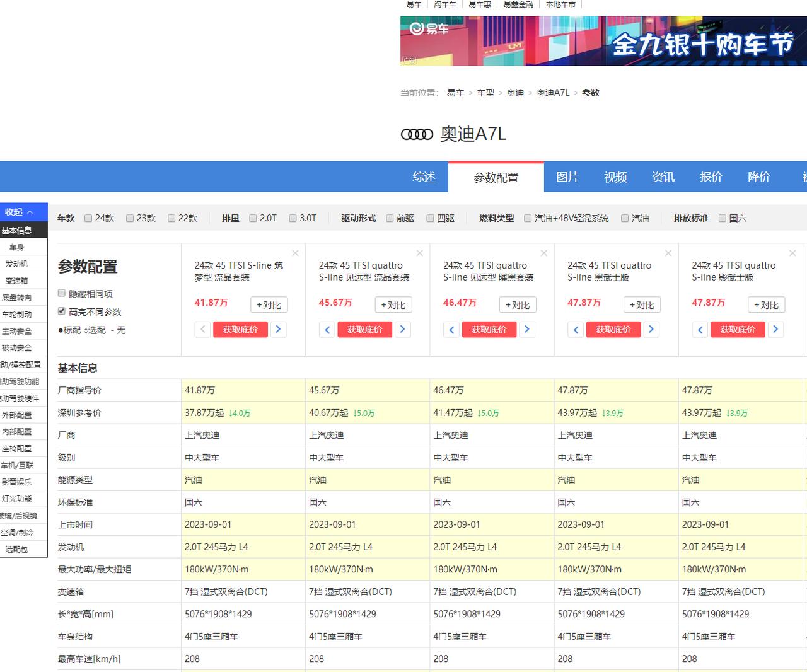Image resolution: width=807 pixels, height=672 pixels.
Task: Click 获取底价 for 41.87万 model
Action: (x=240, y=330)
